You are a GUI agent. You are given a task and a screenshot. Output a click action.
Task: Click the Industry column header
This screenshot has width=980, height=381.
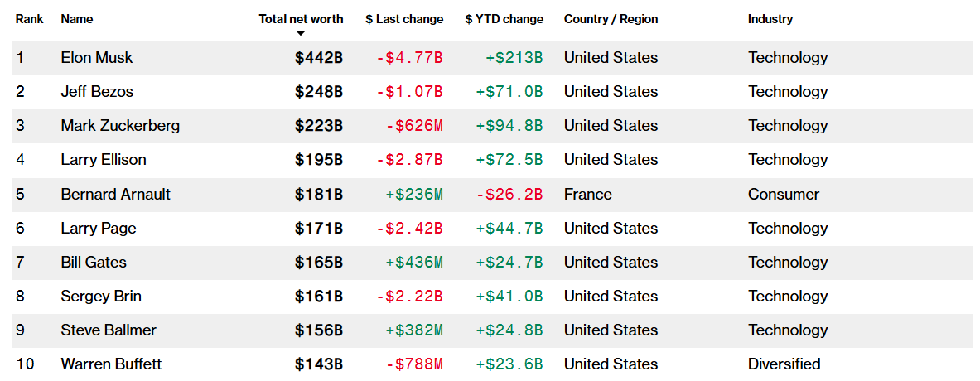point(770,19)
